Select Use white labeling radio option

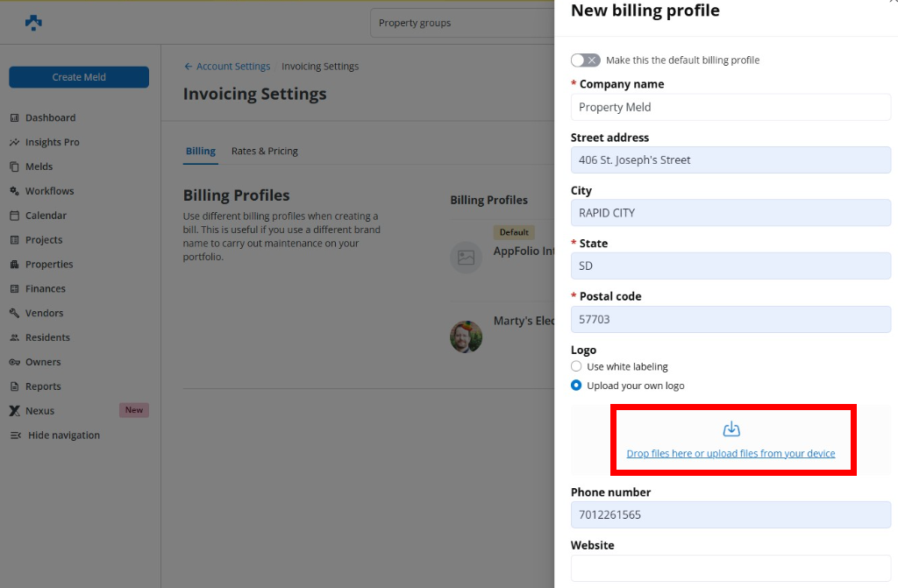point(576,366)
